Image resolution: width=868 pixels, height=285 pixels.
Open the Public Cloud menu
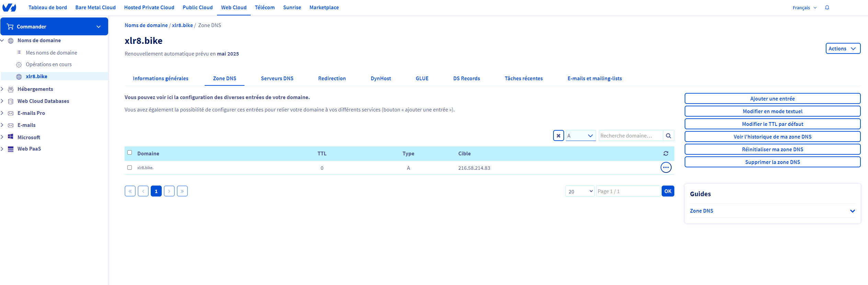[197, 8]
